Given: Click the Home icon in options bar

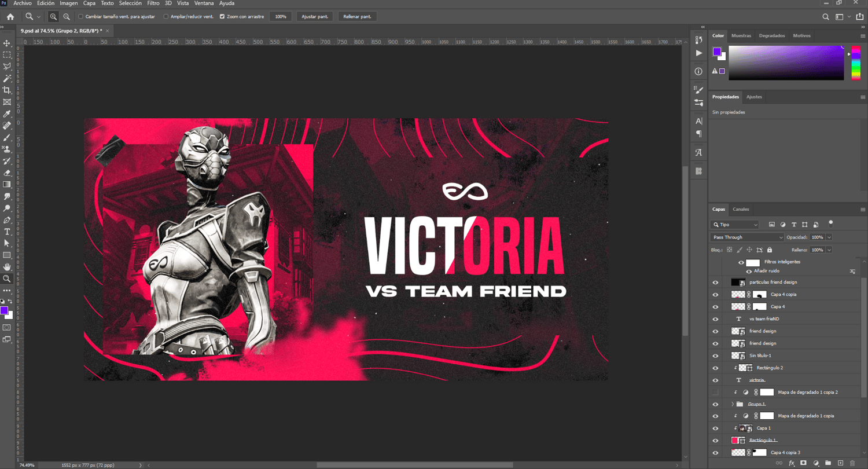Looking at the screenshot, I should (10, 17).
